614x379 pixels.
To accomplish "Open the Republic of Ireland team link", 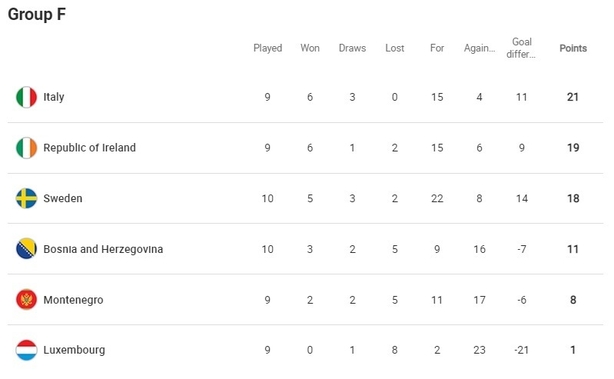I will pyautogui.click(x=89, y=148).
